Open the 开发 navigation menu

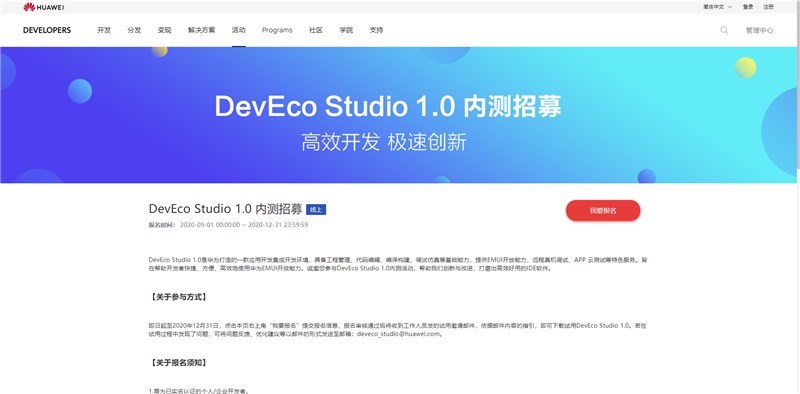(104, 30)
